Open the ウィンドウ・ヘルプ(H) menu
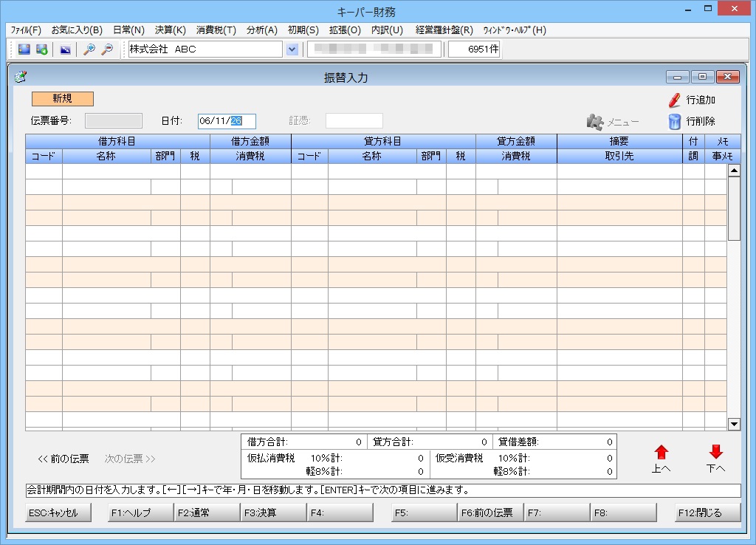Viewport: 756px width, 545px height. [515, 30]
